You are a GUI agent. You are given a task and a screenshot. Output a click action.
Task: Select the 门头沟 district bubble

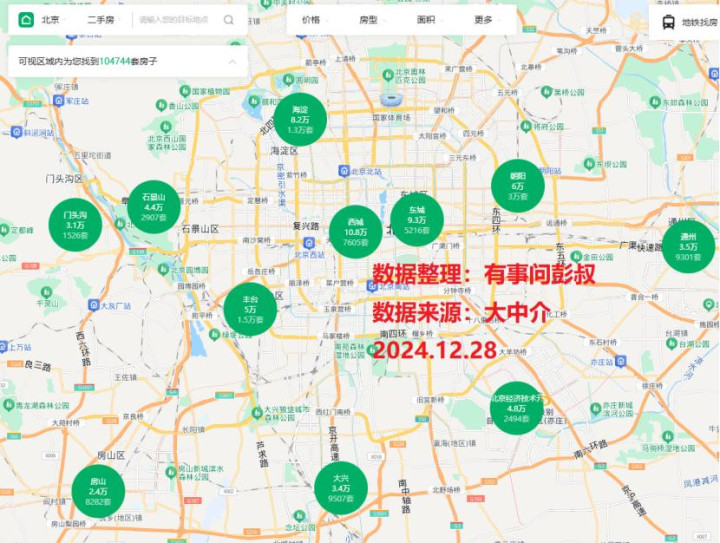point(75,224)
